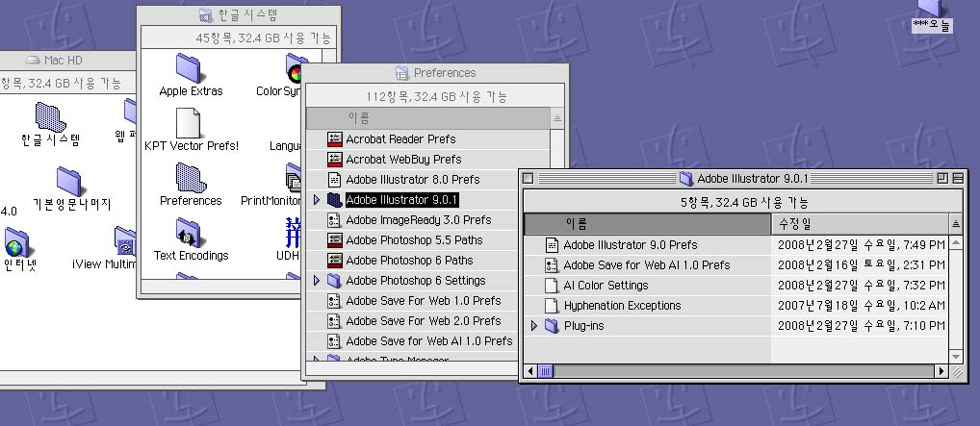980x426 pixels.
Task: Select the 기본영문나머지 folder icon
Action: [x=70, y=181]
